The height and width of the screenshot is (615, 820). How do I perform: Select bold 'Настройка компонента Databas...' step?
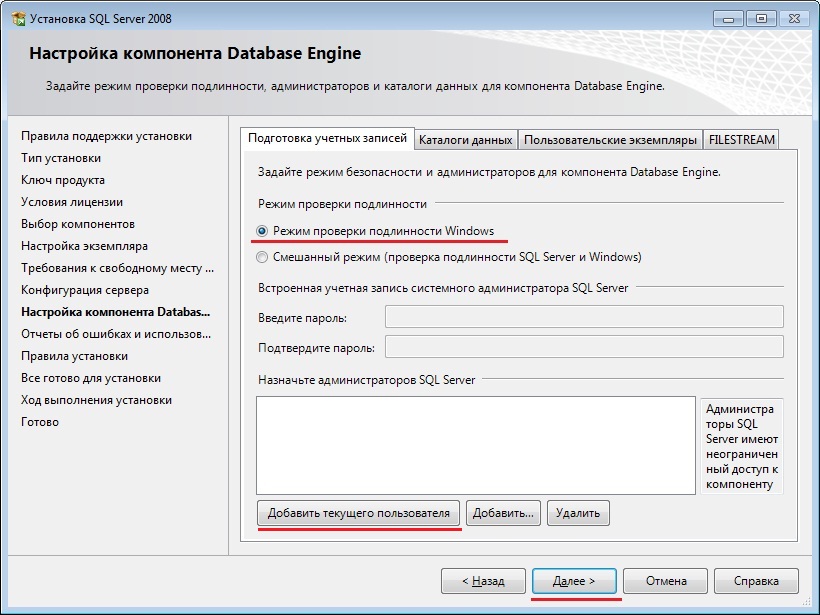[116, 312]
